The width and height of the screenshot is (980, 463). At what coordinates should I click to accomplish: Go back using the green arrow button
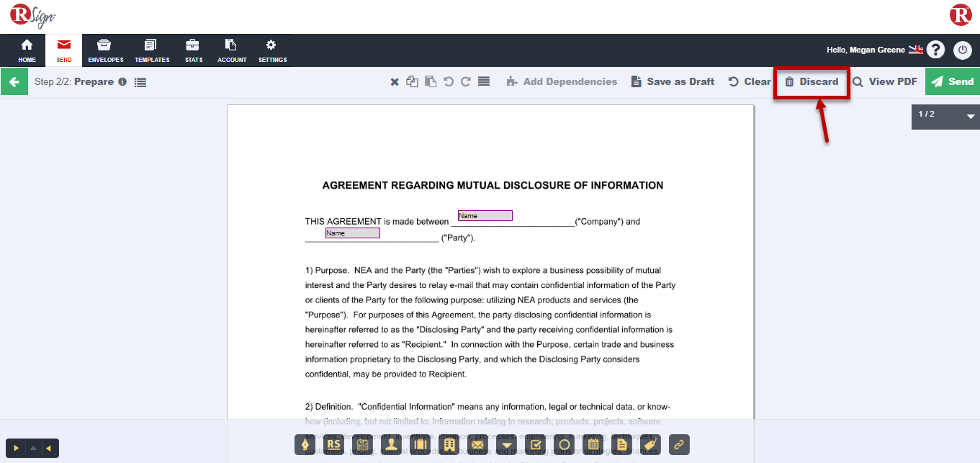pos(14,81)
